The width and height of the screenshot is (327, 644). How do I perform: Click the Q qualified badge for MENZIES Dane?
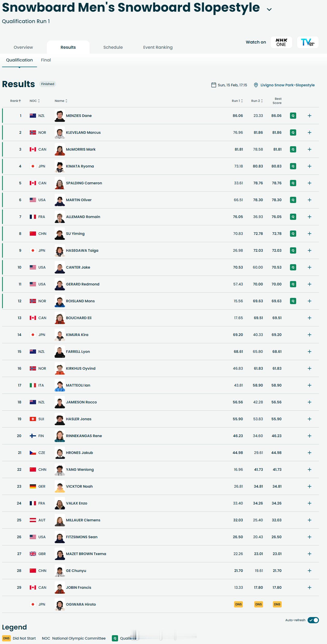pos(293,116)
